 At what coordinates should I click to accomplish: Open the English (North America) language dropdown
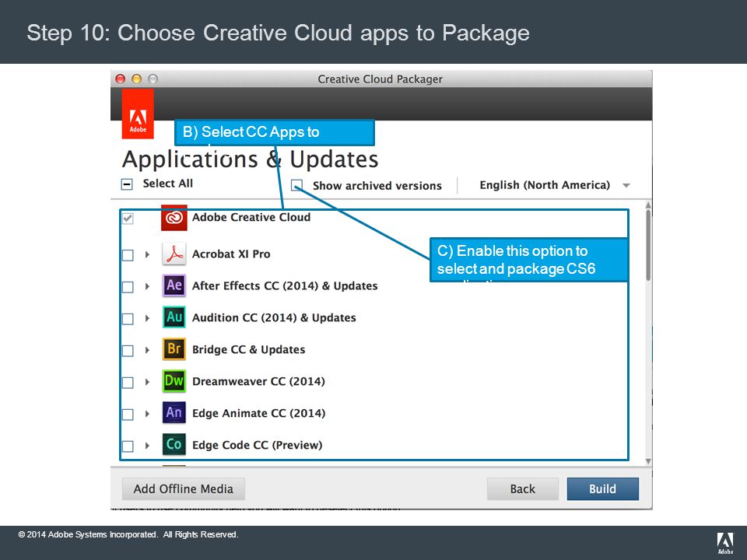(555, 185)
